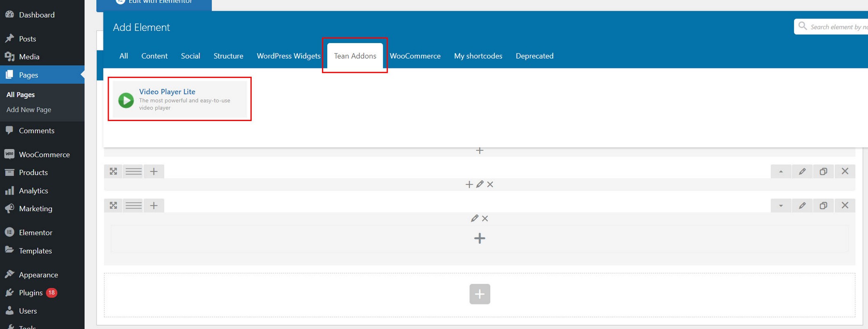Click the gray plus button at page bottom
The image size is (868, 329).
[480, 294]
